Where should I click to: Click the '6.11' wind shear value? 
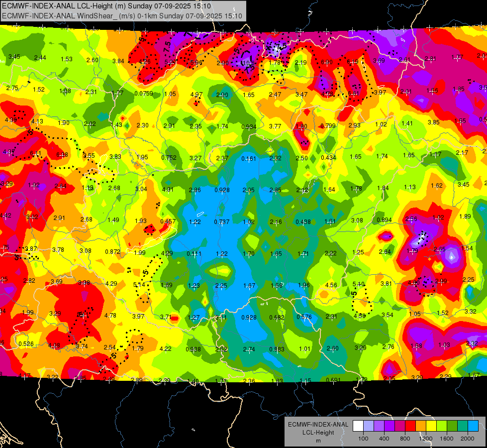pos(35,153)
